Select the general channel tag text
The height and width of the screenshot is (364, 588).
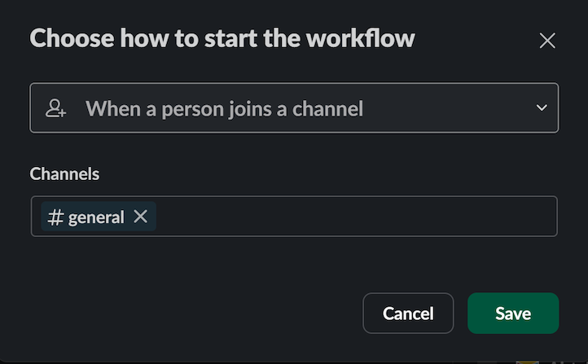96,217
